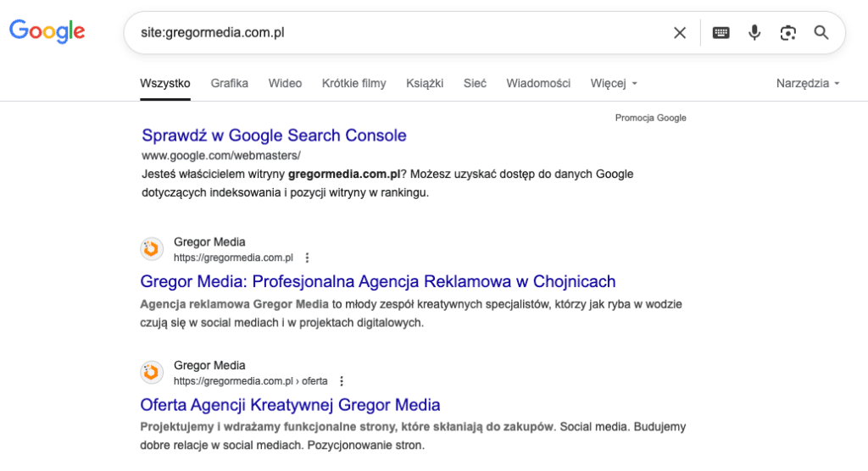Open Sprawdź w Google Search Console link
868x471 pixels.
274,135
